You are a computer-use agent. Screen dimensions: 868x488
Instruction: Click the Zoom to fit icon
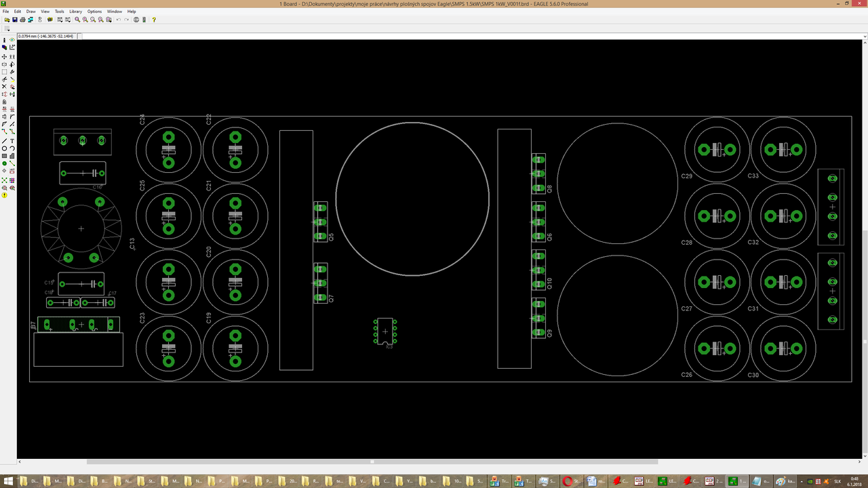[77, 20]
